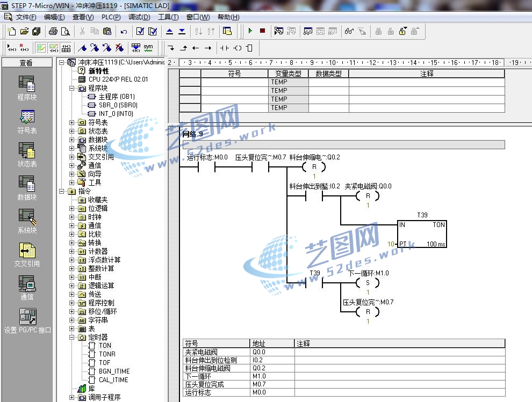Open the 编辑(E) menu

(x=54, y=17)
